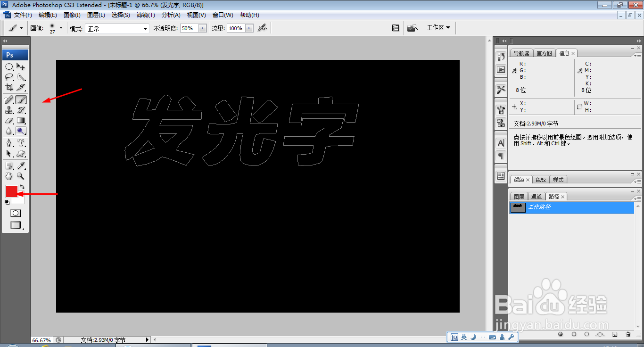Edit the zoom 66.67% field
The image size is (644, 347).
(41, 340)
